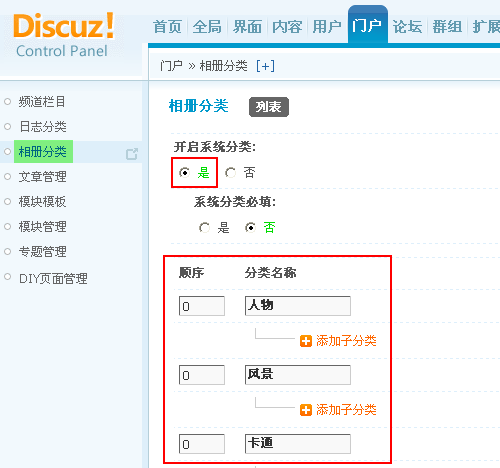
Task: Click 添加子分类 link under 人物
Action: (346, 341)
